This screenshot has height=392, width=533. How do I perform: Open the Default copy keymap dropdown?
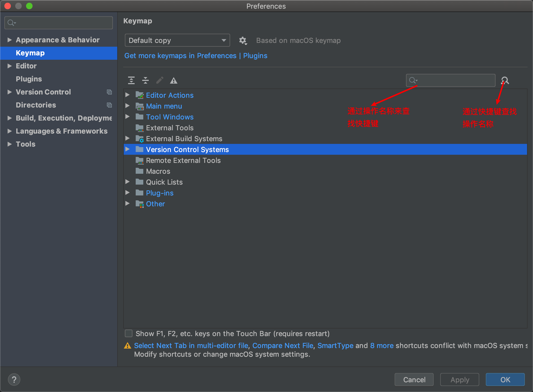click(177, 40)
